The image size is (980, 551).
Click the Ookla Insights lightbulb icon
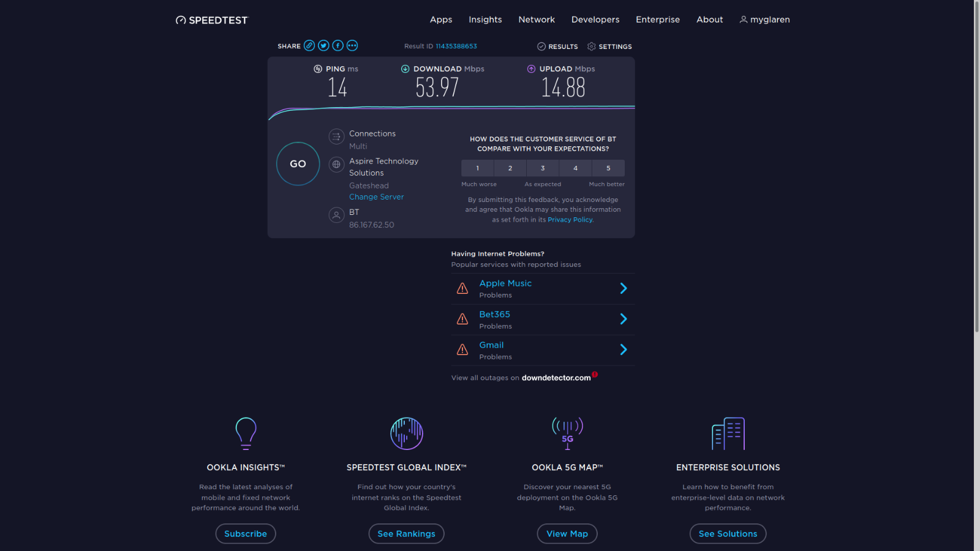click(x=246, y=433)
